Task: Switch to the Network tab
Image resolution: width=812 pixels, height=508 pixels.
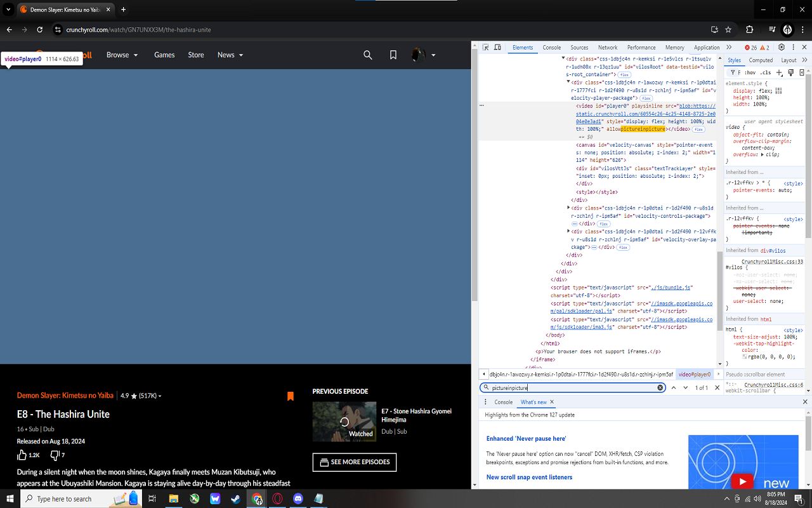Action: [x=608, y=48]
